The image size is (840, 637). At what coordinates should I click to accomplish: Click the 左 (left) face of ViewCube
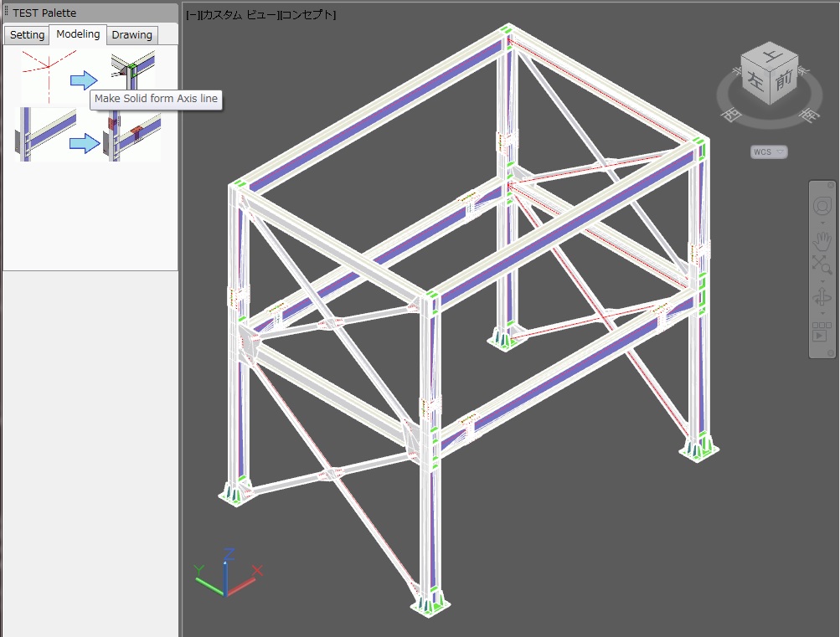click(757, 83)
